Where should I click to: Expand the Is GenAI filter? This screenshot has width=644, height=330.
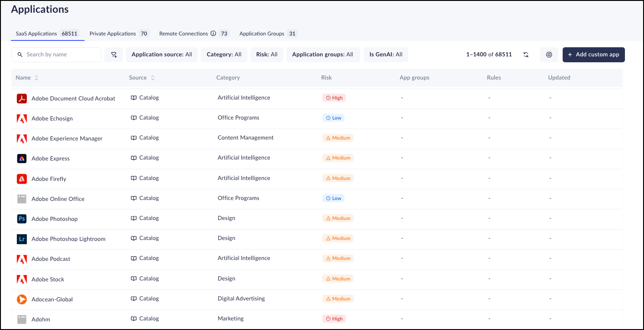point(386,55)
